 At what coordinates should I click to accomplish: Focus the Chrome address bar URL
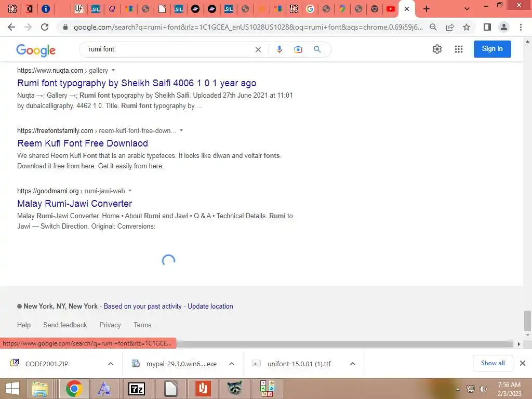tap(248, 27)
